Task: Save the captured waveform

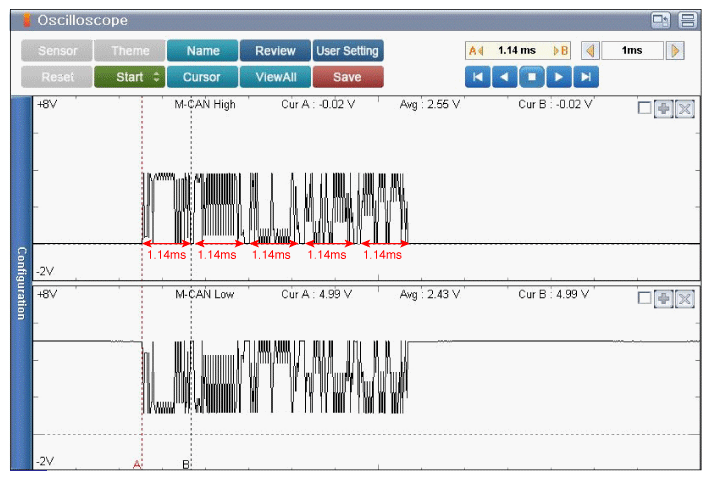Action: pyautogui.click(x=348, y=77)
